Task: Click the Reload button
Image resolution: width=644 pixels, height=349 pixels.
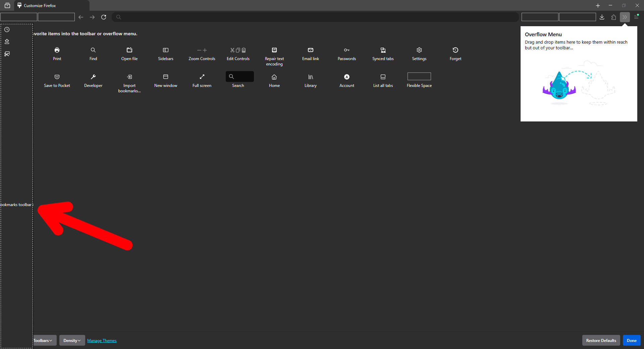Action: (104, 17)
